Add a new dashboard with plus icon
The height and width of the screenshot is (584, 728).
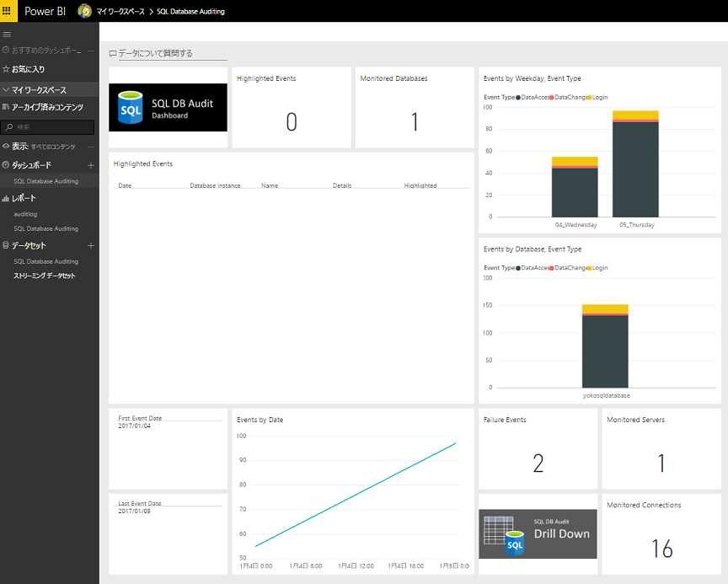point(91,165)
